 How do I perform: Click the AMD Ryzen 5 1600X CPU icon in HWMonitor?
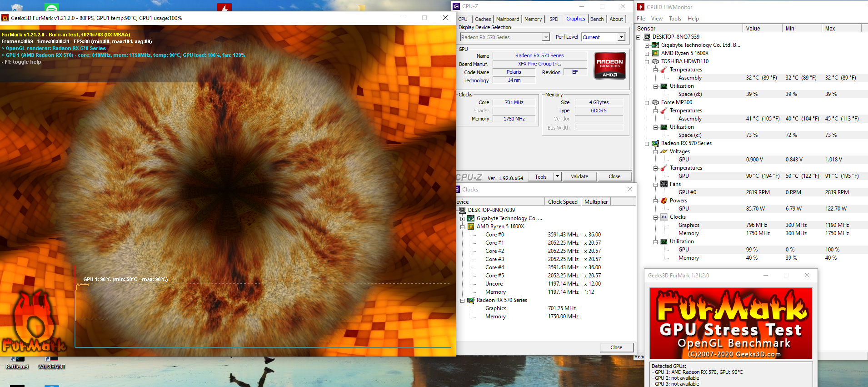(x=655, y=53)
